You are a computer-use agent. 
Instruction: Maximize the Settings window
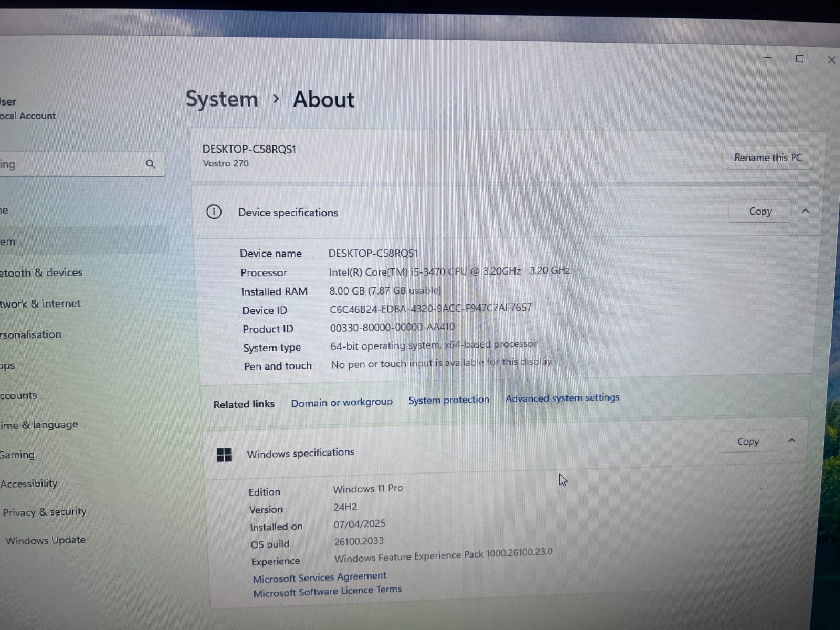coord(800,59)
